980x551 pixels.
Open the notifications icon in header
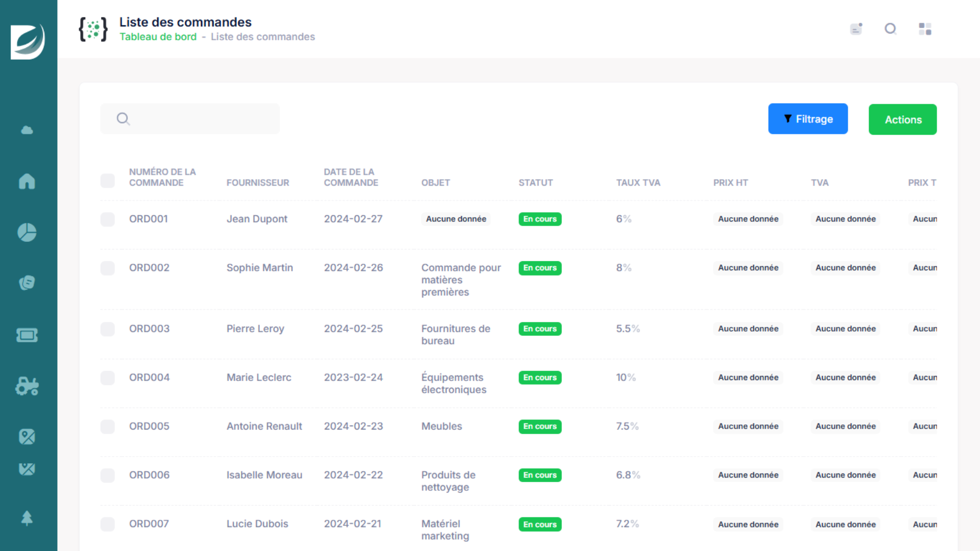click(x=856, y=29)
